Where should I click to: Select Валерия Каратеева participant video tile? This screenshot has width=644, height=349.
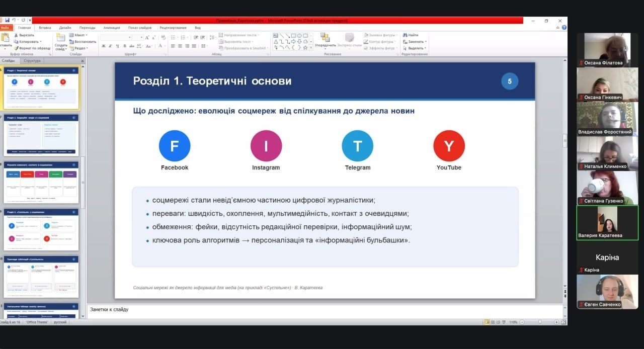tap(607, 223)
